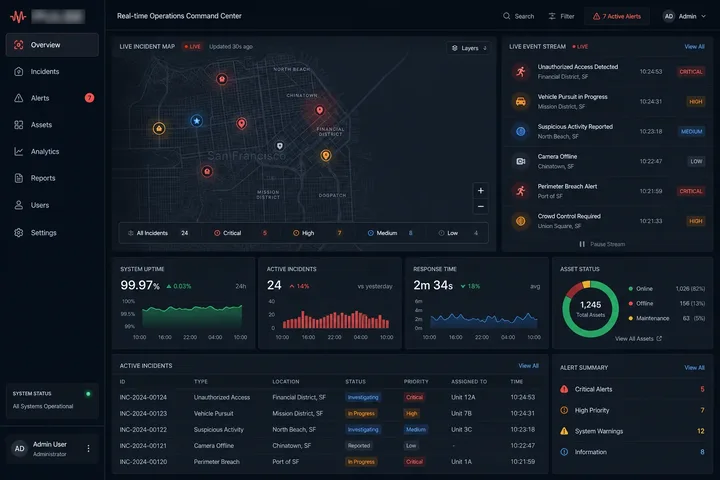Click the Asset Status donut chart

pyautogui.click(x=590, y=309)
